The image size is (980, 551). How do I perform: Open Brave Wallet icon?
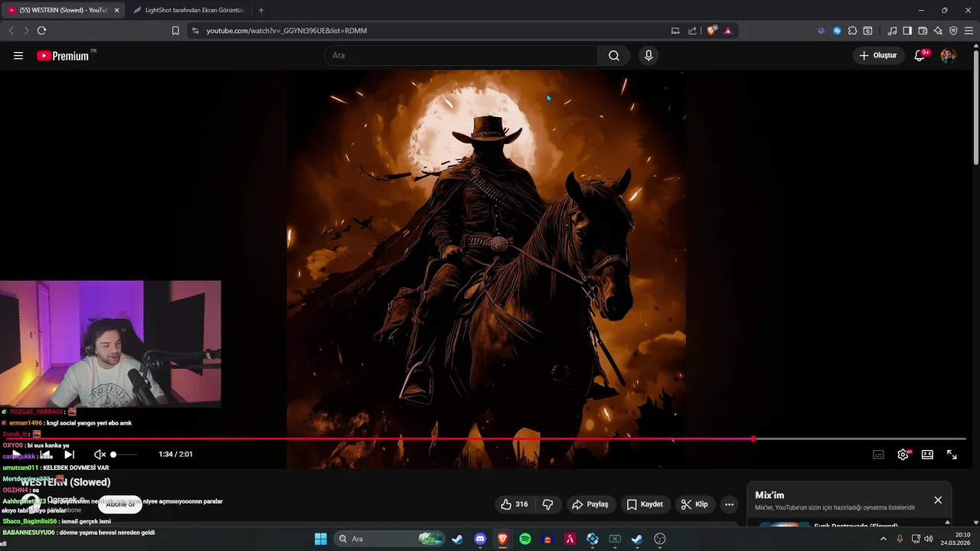click(x=923, y=31)
